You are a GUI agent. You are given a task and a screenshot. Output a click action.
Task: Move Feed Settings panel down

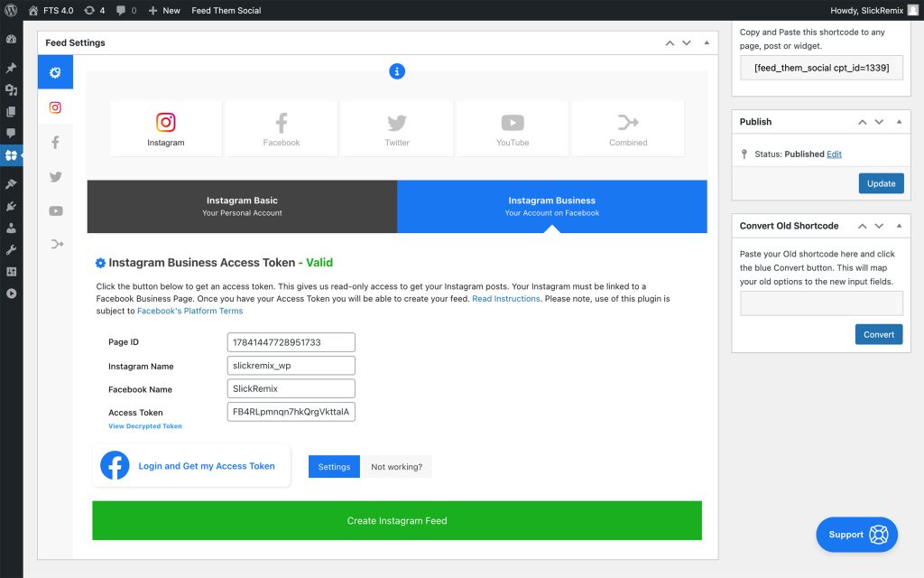point(687,43)
